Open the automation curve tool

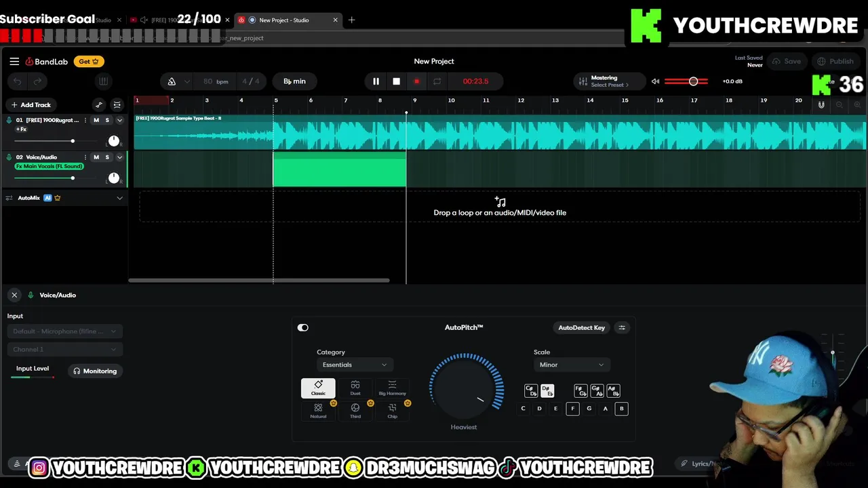point(99,104)
